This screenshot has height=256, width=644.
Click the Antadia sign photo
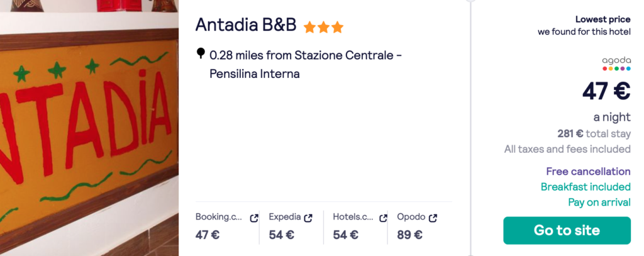(x=89, y=128)
